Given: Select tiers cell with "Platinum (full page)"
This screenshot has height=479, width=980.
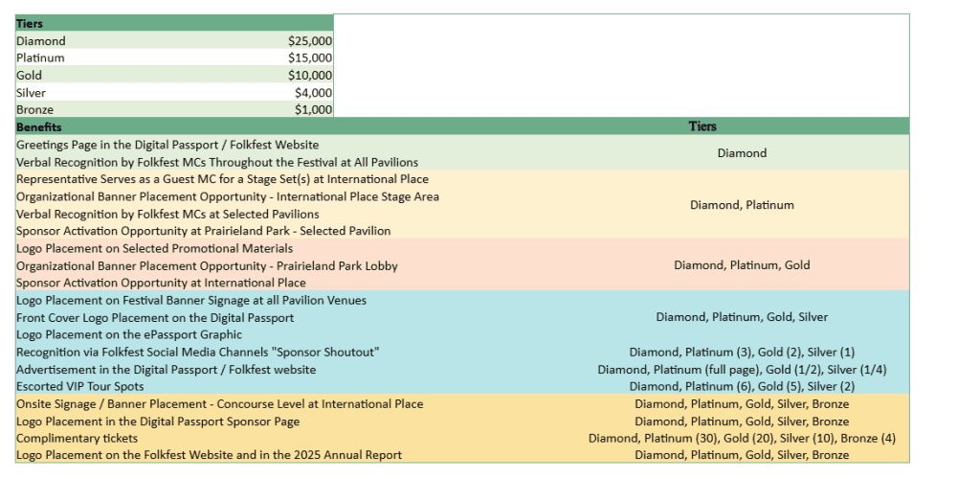Looking at the screenshot, I should (x=742, y=370).
